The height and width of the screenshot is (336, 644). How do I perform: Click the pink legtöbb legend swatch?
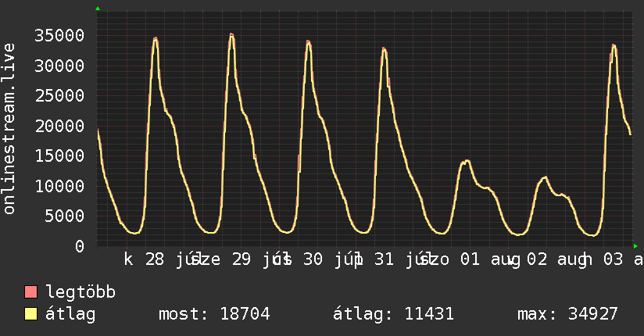click(x=30, y=292)
